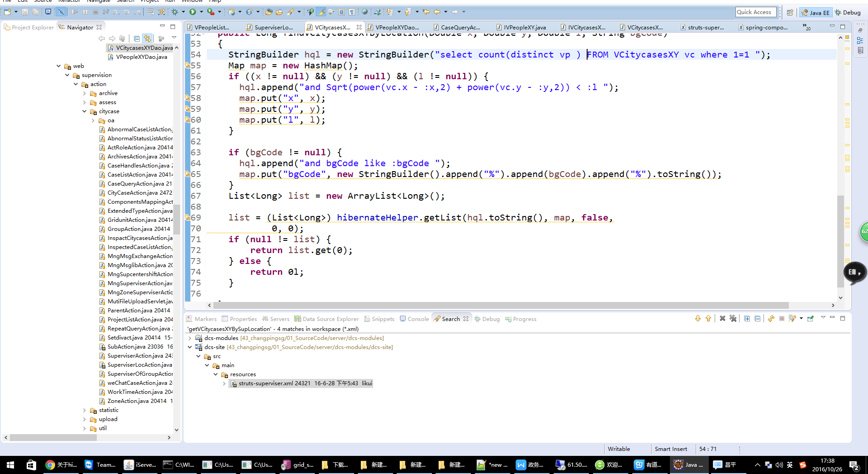Toggle Skip All Breakpoints

pyautogui.click(x=61, y=12)
